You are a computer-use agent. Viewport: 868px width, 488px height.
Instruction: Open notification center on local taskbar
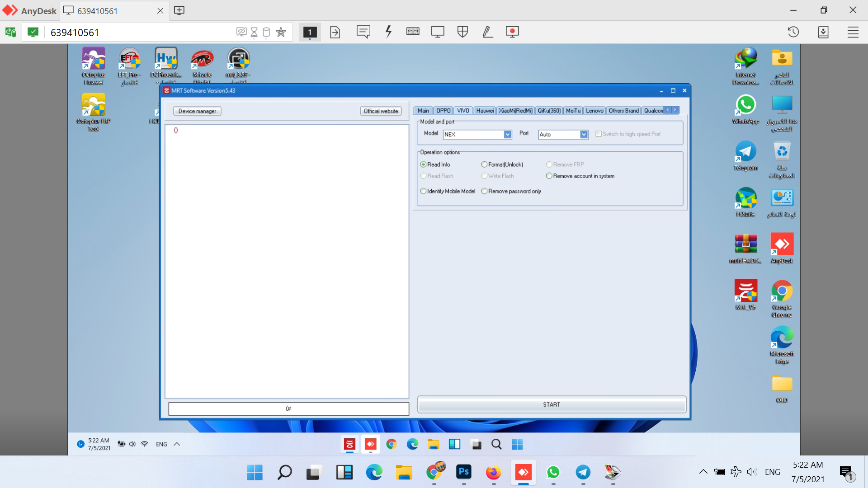point(846,473)
